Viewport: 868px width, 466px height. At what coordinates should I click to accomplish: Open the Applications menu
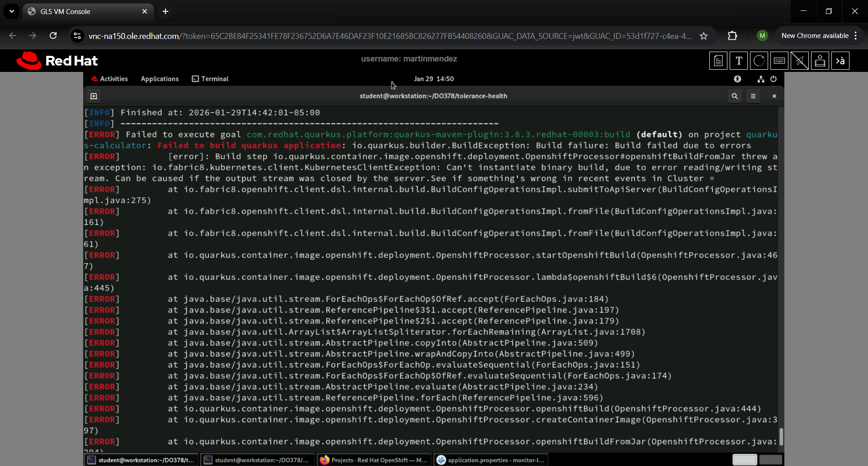pos(160,79)
